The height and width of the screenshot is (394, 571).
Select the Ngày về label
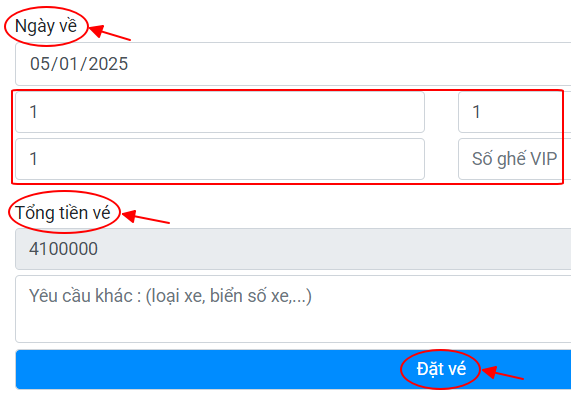(x=46, y=26)
